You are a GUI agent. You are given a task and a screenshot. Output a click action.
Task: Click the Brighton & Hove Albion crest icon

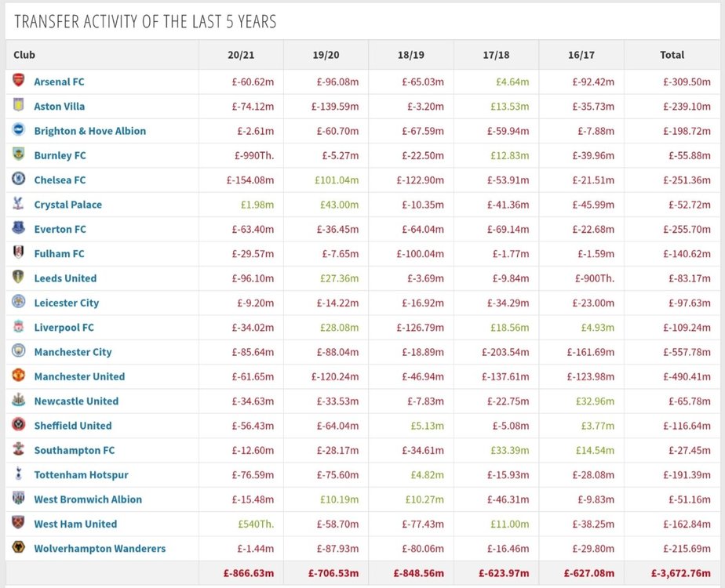click(x=19, y=129)
